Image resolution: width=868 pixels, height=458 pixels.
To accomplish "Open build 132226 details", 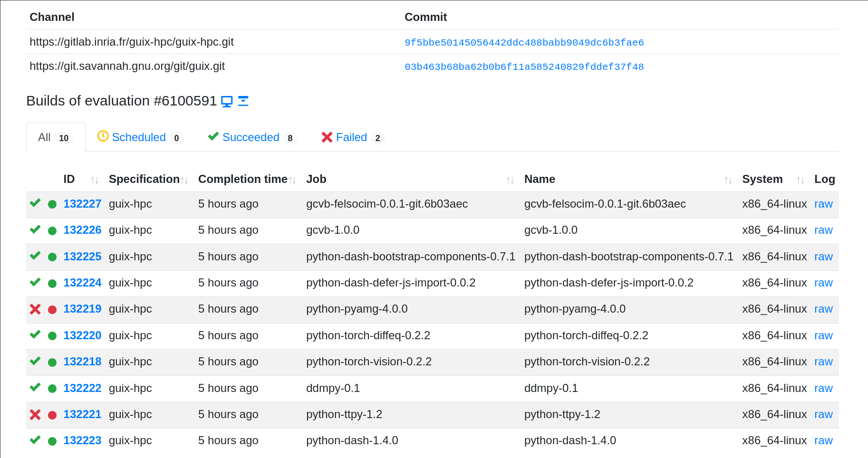I will pos(82,230).
